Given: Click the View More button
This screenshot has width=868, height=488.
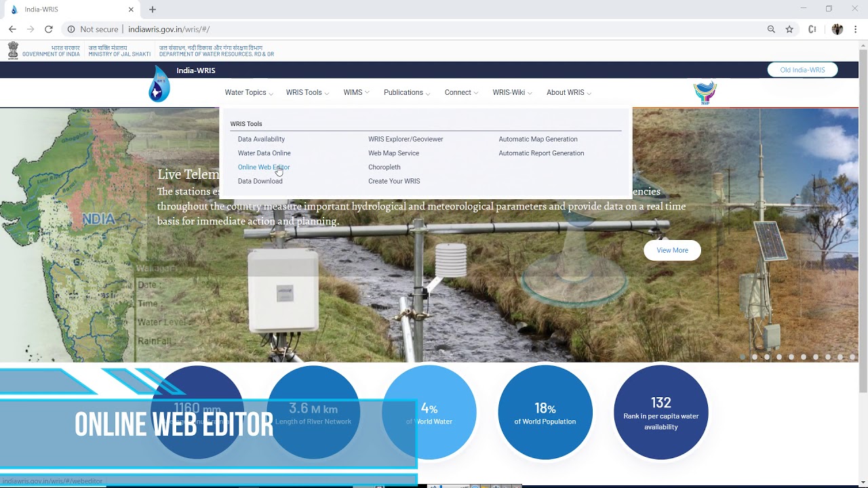Looking at the screenshot, I should tap(672, 250).
